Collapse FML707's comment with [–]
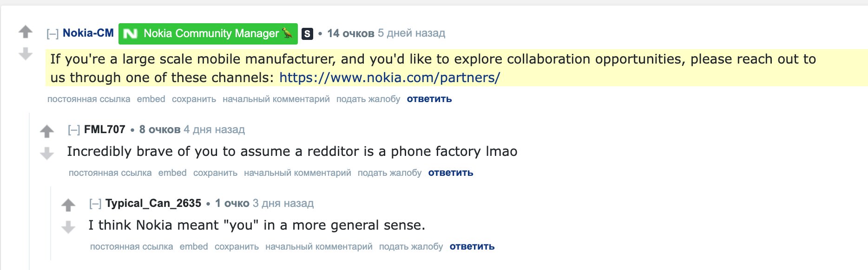This screenshot has height=270, width=868. [x=74, y=130]
